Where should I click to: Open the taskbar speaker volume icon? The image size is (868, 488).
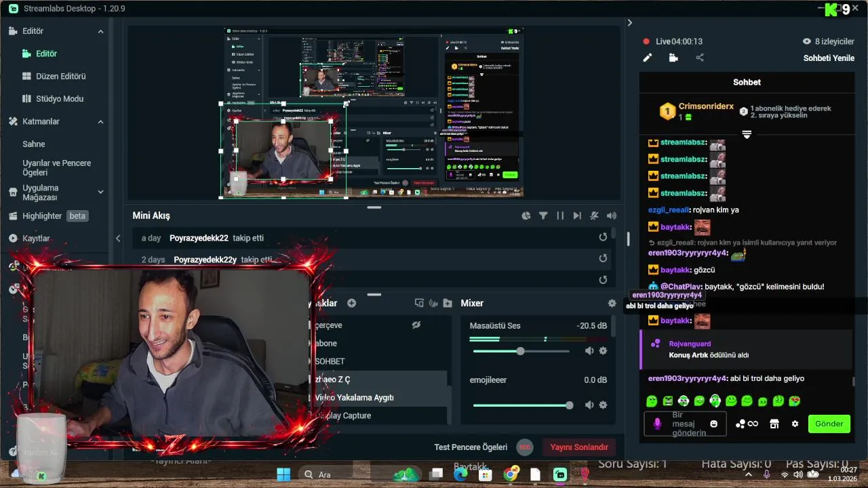[797, 474]
